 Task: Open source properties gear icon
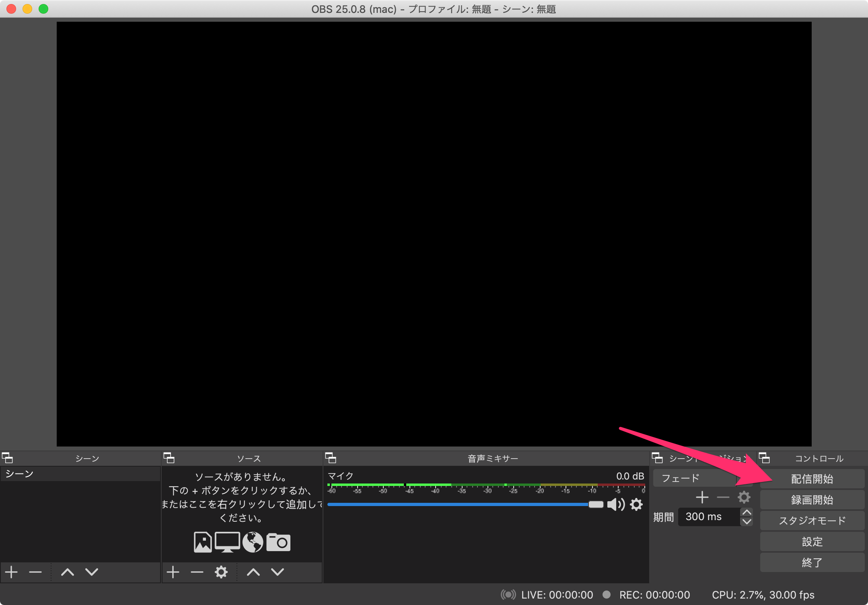click(x=221, y=572)
